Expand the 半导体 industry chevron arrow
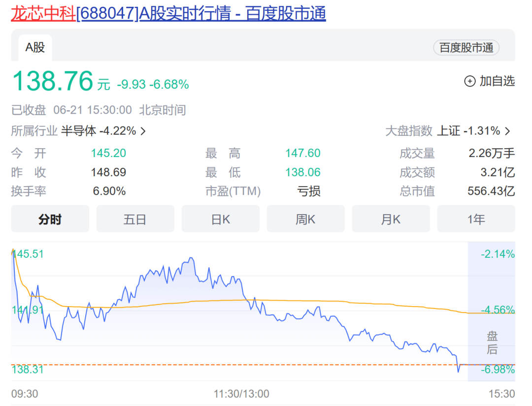This screenshot has height=406, width=532. pyautogui.click(x=143, y=131)
